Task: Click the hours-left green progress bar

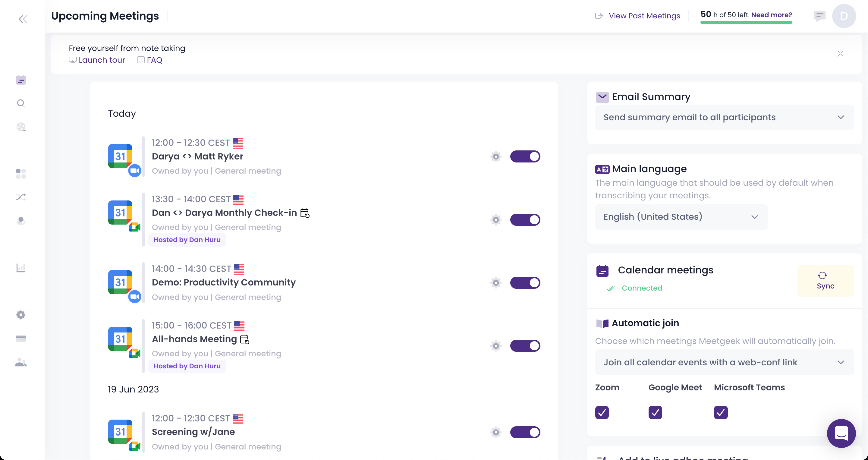Action: [746, 23]
